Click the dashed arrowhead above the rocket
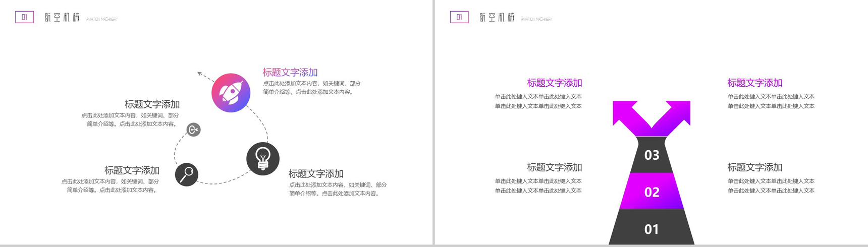The height and width of the screenshot is (247, 868). point(199,74)
